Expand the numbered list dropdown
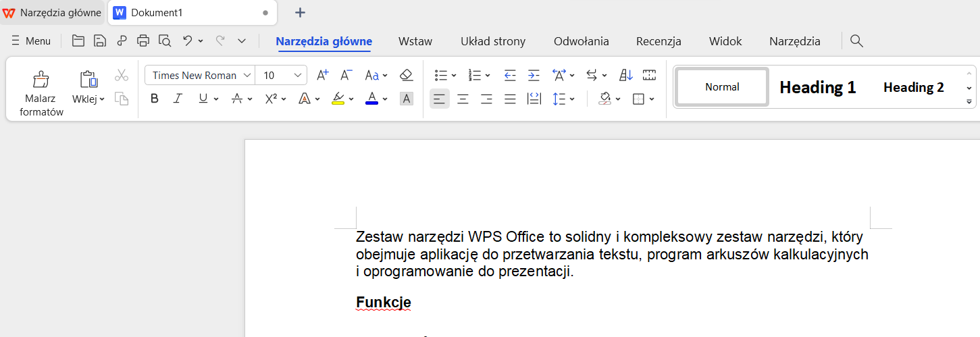This screenshot has width=980, height=337. click(488, 75)
